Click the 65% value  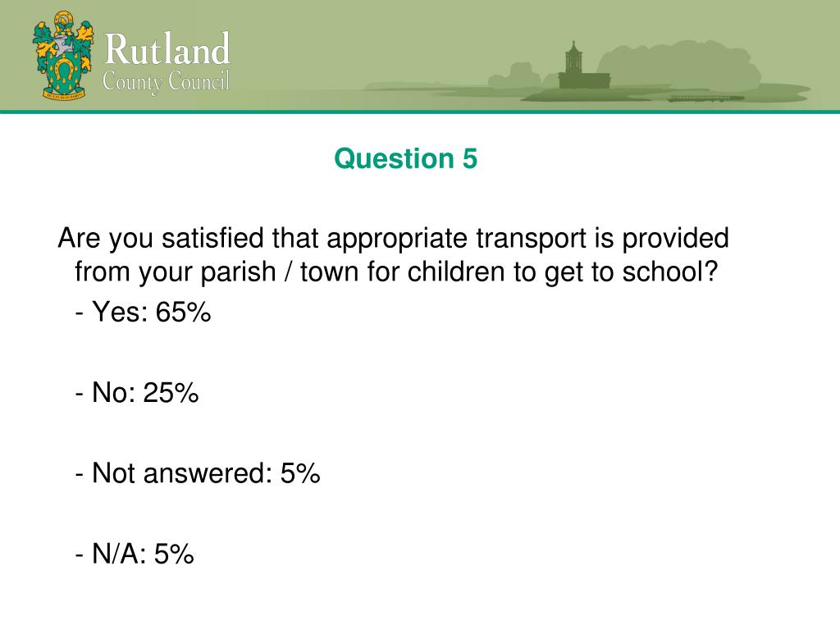[183, 312]
